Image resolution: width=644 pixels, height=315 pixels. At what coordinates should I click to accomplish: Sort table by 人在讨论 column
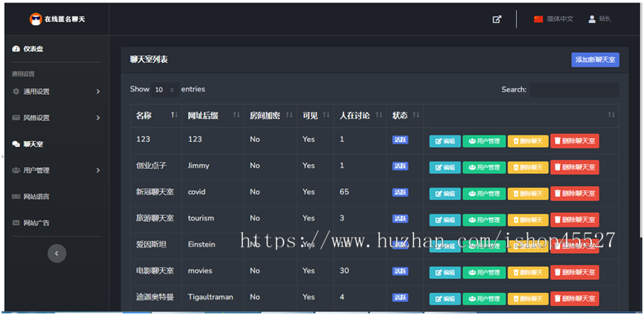click(x=359, y=116)
